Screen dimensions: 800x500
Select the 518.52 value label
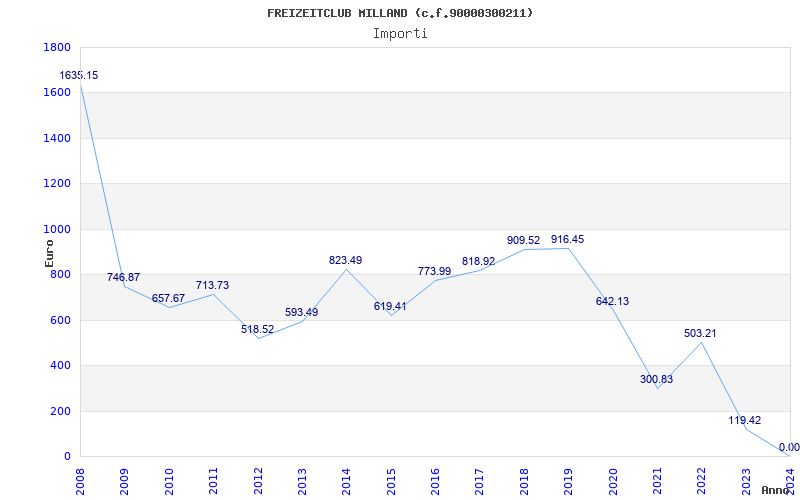257,330
